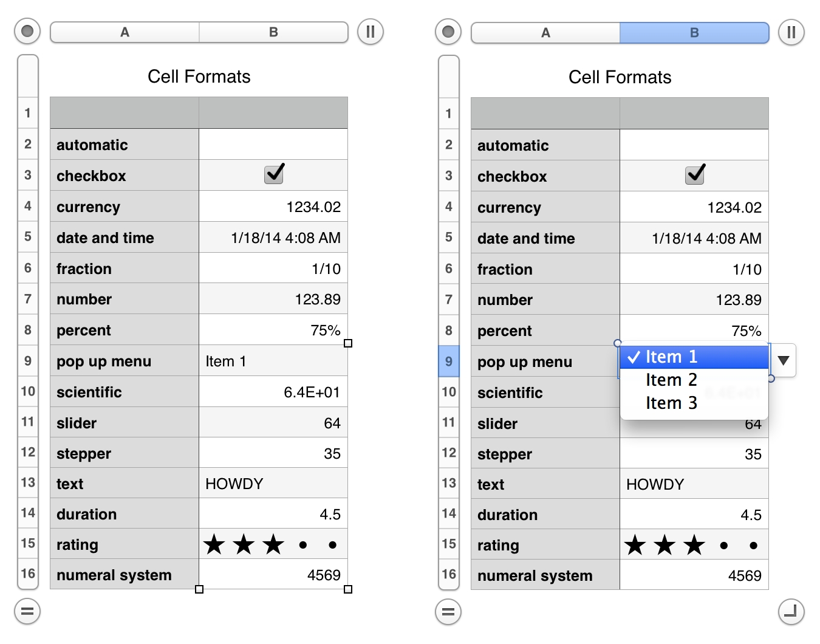Select row 9 header in right table
This screenshot has height=644, width=820.
coord(448,361)
